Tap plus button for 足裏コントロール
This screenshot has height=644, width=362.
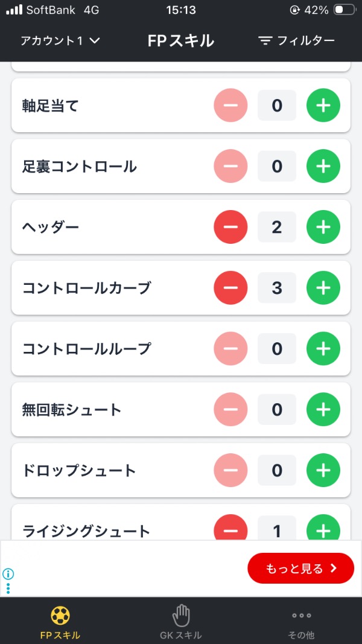coord(323,167)
